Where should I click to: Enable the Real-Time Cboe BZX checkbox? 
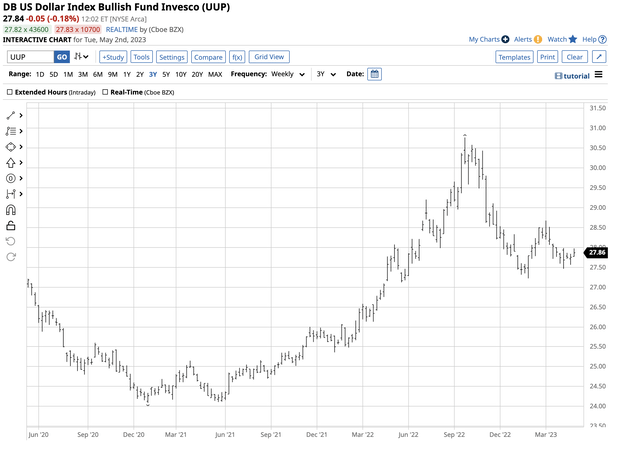[105, 92]
